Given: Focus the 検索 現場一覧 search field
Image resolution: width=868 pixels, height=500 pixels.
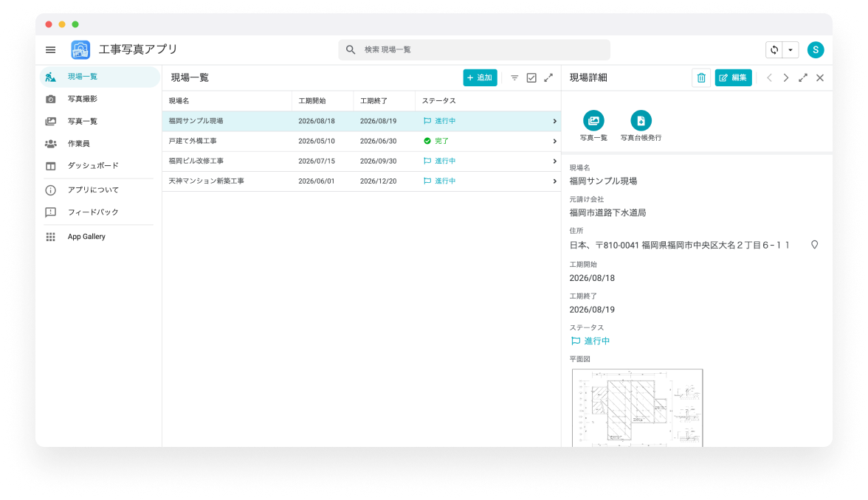Looking at the screenshot, I should tap(474, 50).
